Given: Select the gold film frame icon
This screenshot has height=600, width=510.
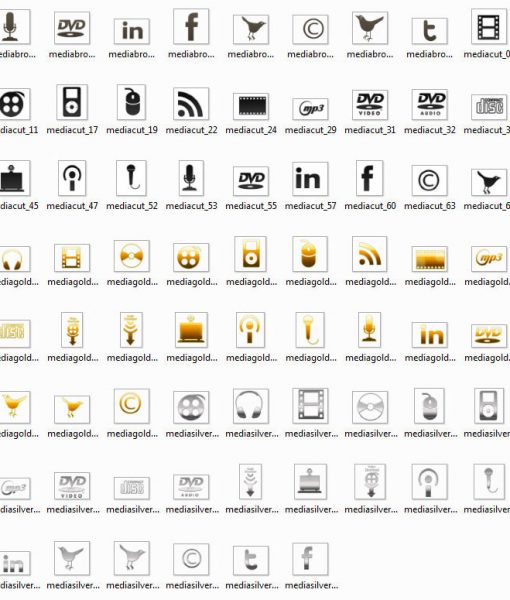Looking at the screenshot, I should point(72,258).
